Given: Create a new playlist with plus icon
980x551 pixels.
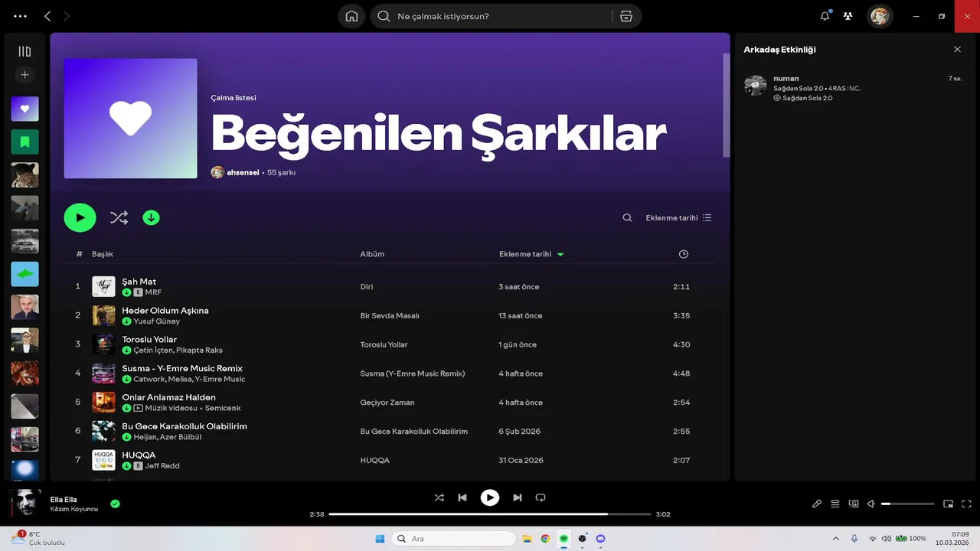Looking at the screenshot, I should click(24, 75).
